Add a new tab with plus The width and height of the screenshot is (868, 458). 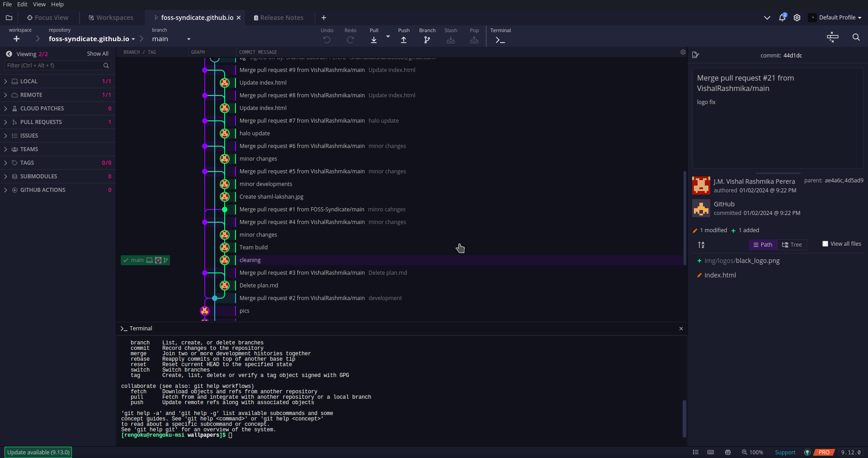point(324,18)
